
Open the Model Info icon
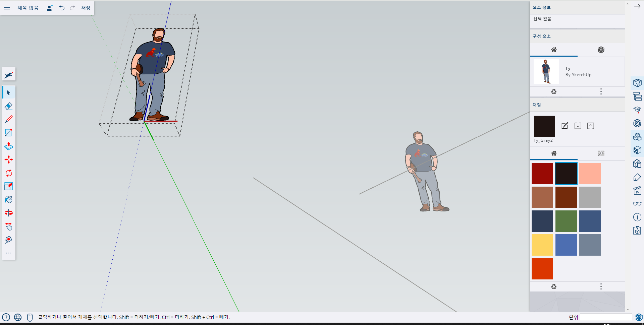637,217
